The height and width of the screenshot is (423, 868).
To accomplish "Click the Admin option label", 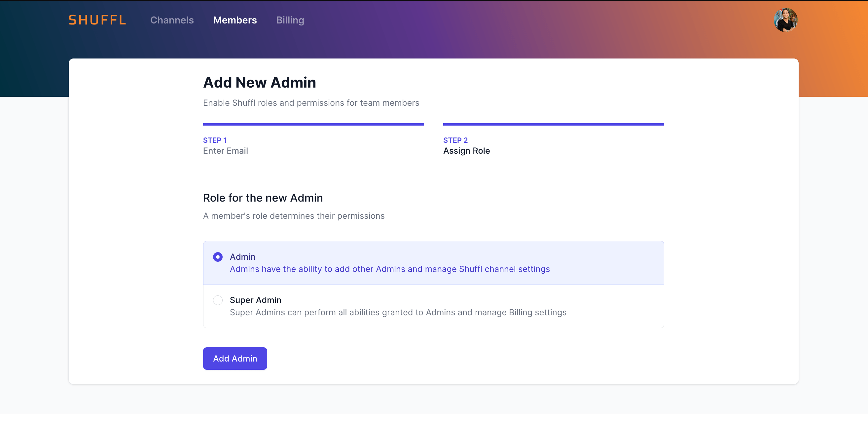I will pos(242,257).
